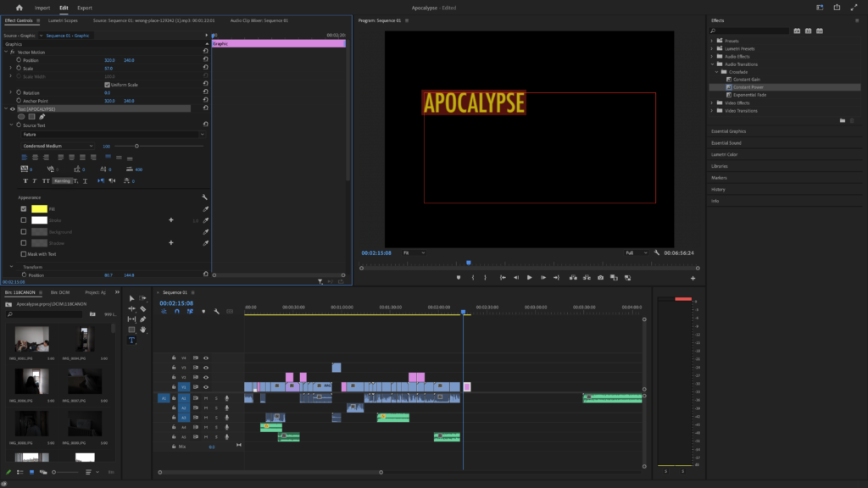Check the Mask with Text option

[x=24, y=253]
